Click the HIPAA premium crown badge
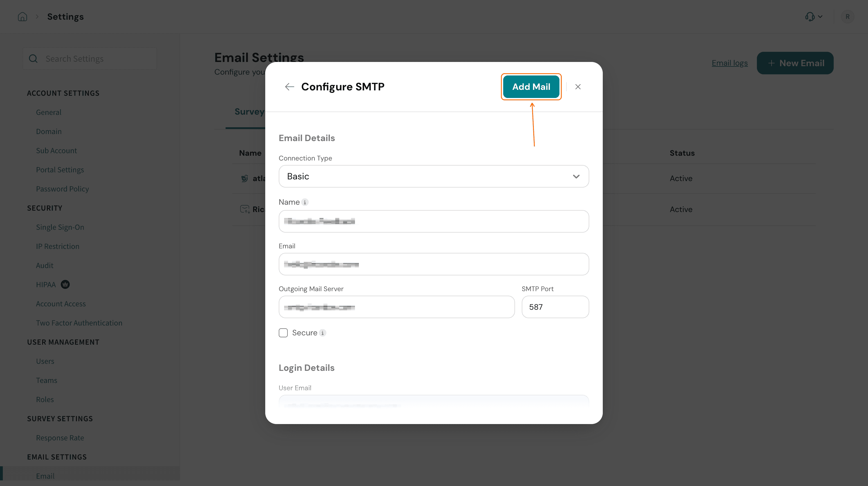868x486 pixels. pos(65,285)
